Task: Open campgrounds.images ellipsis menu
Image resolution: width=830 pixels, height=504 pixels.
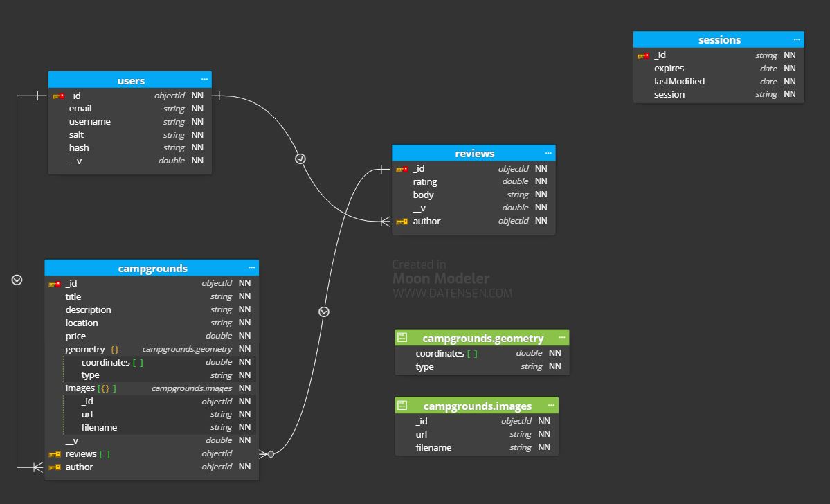Action: 551,405
